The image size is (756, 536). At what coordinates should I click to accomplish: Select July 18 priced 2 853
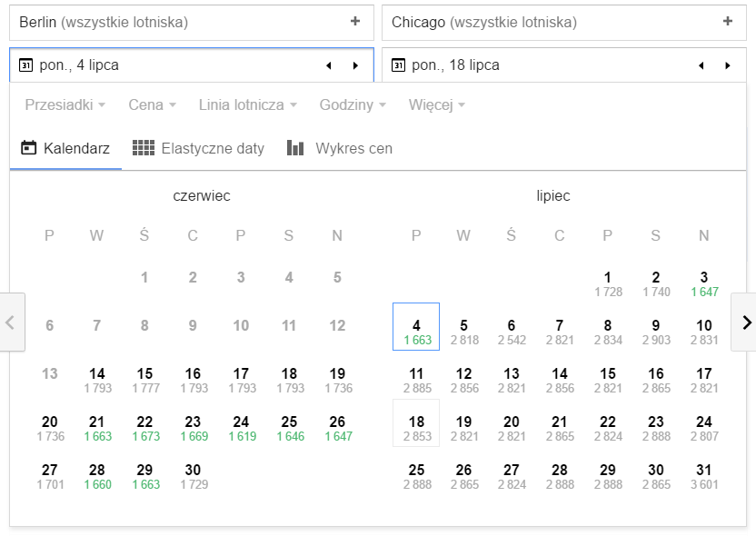(x=416, y=423)
